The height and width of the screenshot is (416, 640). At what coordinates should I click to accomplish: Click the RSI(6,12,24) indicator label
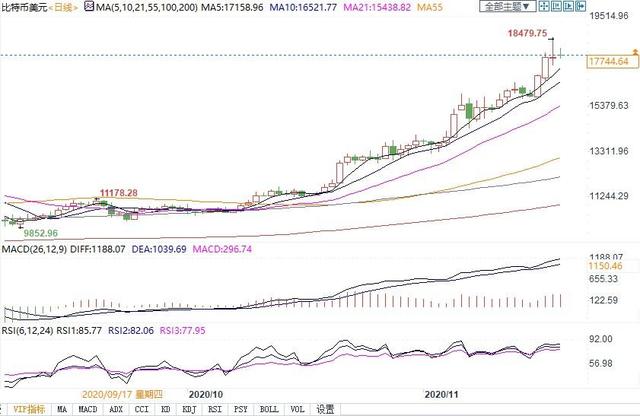(x=27, y=330)
